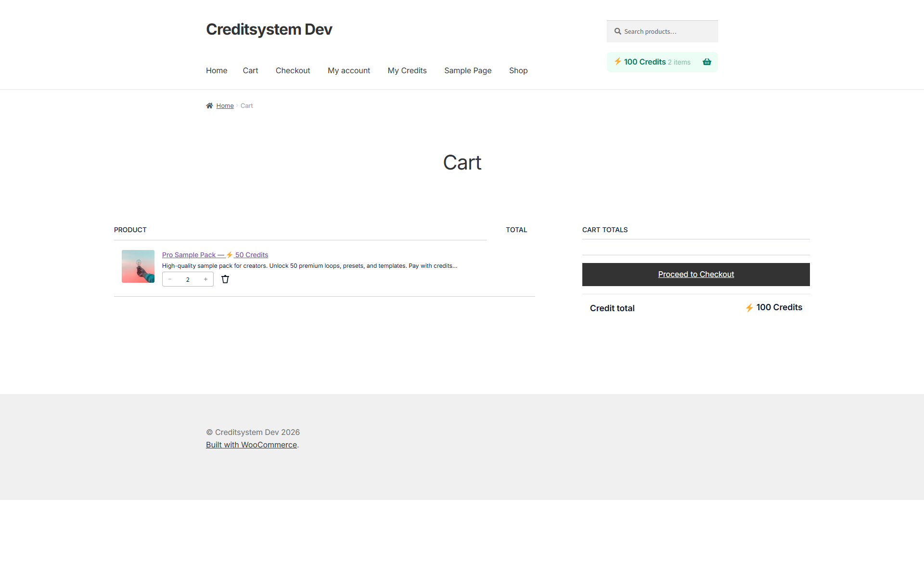
Task: Click the Cart page heading
Action: 462,162
